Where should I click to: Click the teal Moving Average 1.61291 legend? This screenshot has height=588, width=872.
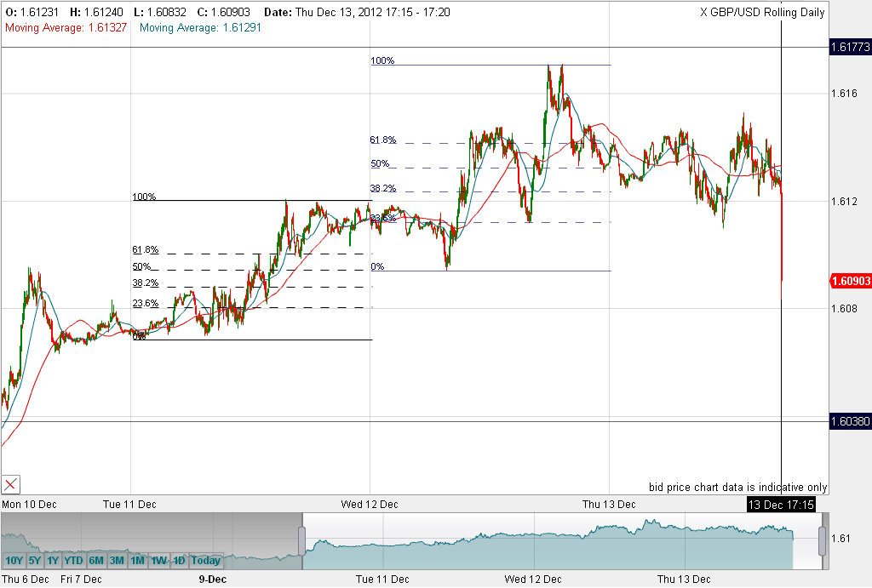[200, 27]
